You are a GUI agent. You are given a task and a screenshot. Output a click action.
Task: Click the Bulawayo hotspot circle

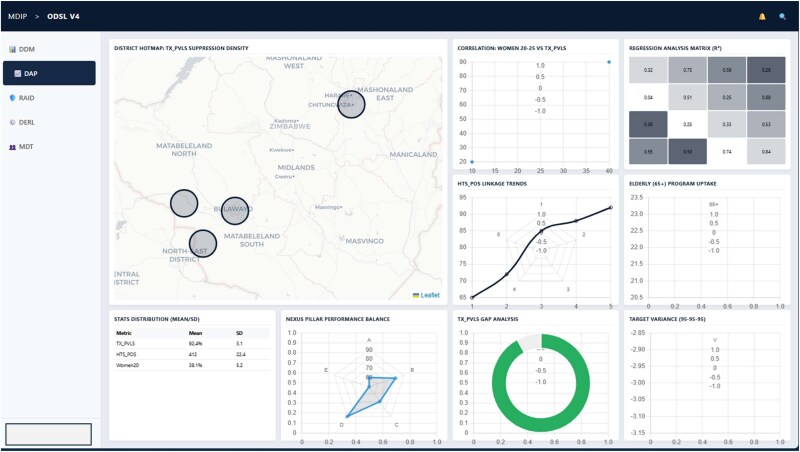[x=235, y=211]
